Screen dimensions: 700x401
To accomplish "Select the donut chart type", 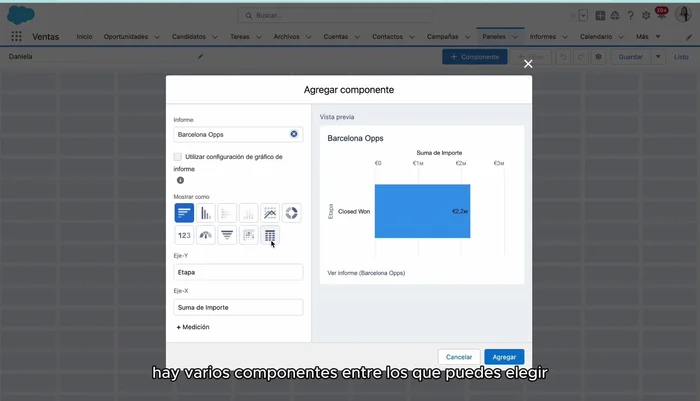I will (291, 213).
